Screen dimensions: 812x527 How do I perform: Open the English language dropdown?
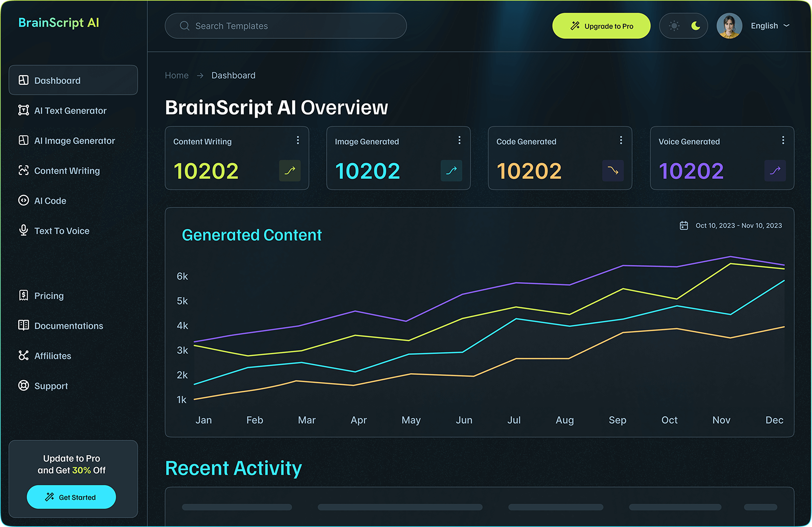pos(770,25)
